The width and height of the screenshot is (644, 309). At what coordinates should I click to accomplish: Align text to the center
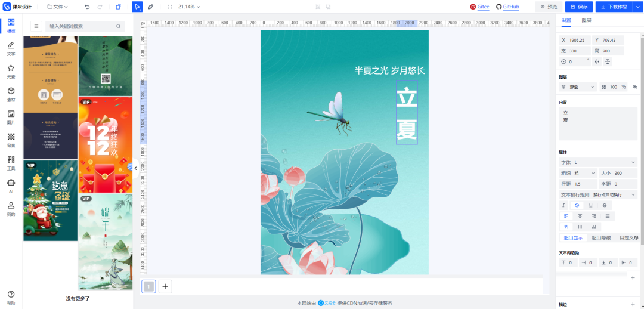pos(580,216)
